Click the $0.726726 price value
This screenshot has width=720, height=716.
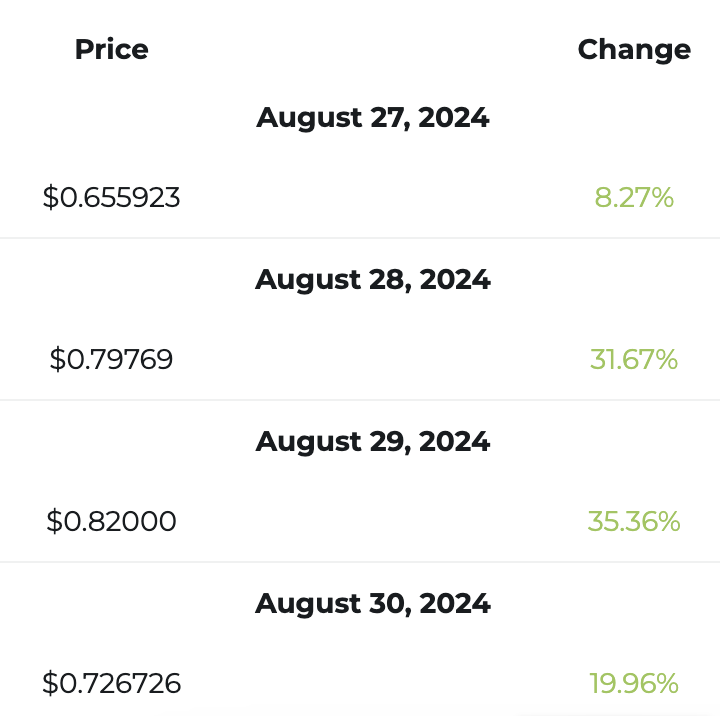click(111, 683)
